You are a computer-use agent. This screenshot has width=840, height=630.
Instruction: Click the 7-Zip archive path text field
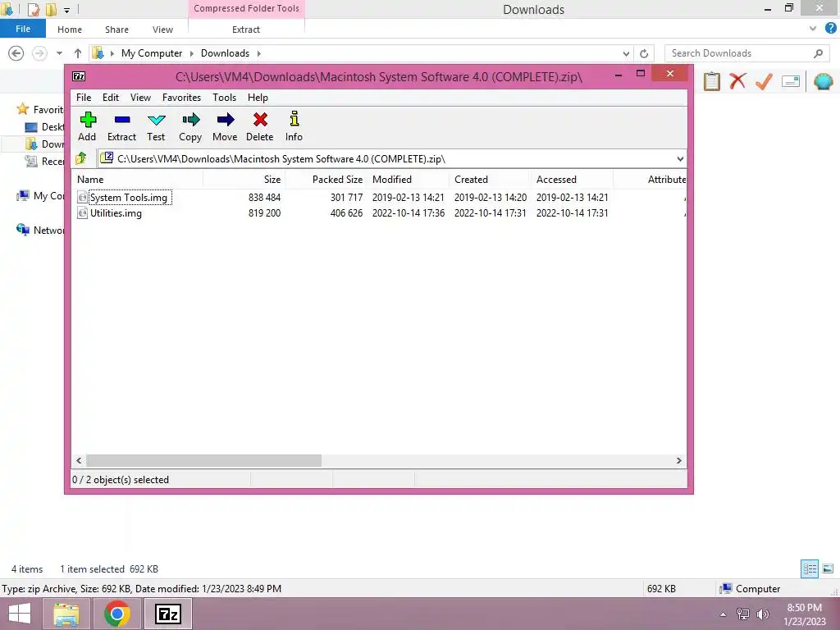point(391,159)
